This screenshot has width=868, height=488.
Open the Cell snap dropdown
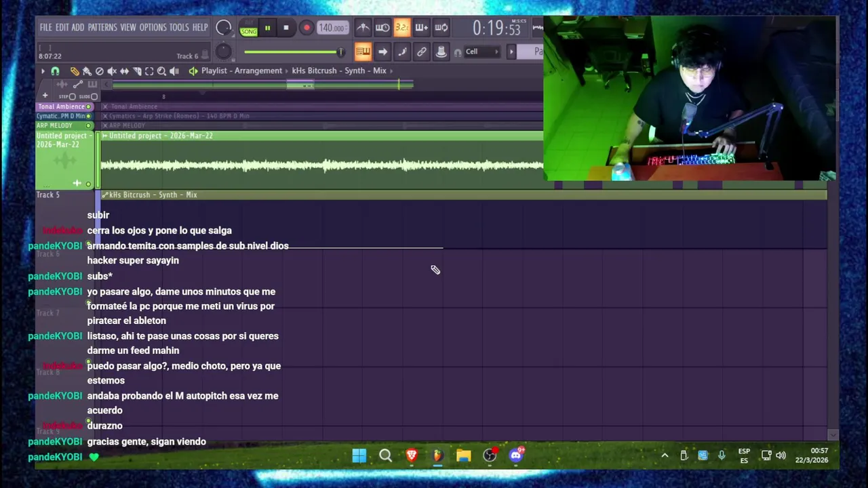[482, 52]
